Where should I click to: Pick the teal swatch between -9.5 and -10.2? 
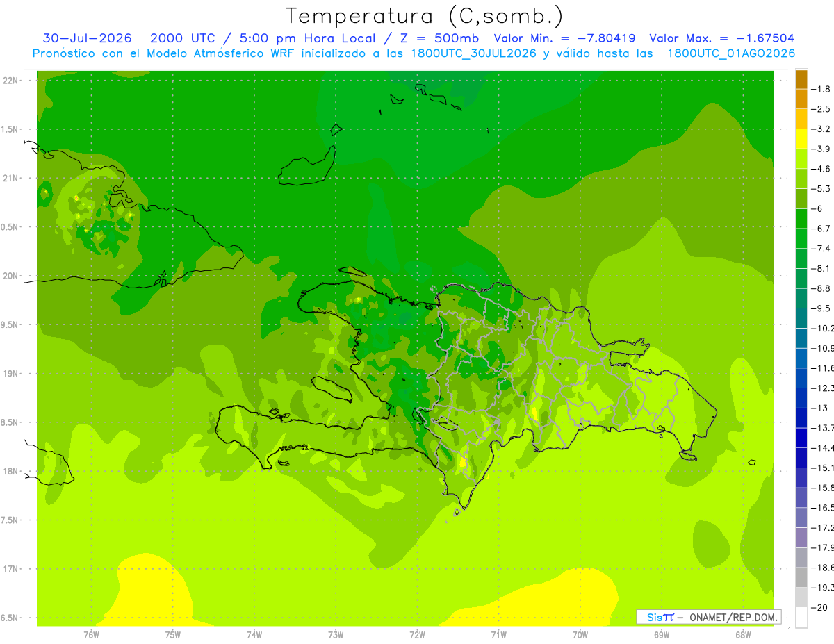pos(801,318)
